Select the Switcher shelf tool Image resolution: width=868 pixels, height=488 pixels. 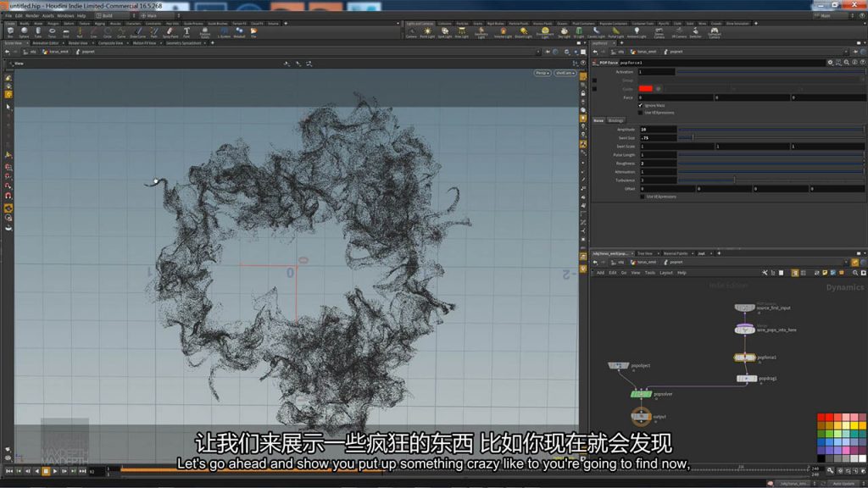[696, 33]
